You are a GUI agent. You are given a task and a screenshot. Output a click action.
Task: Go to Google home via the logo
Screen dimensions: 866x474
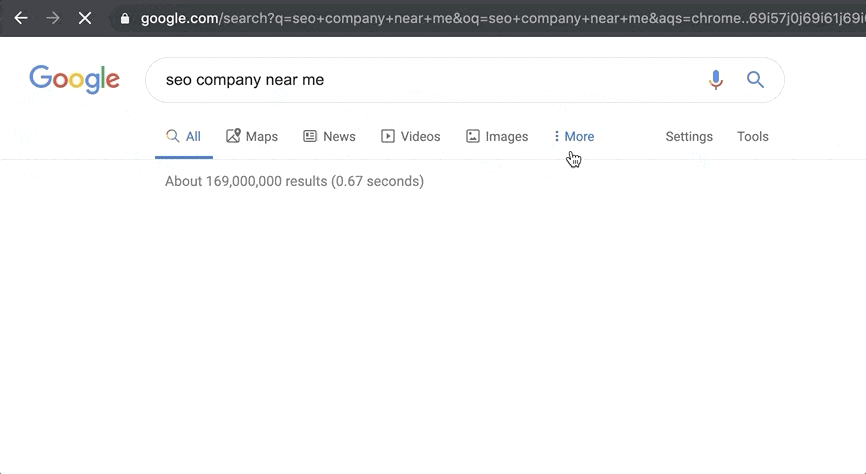tap(74, 80)
